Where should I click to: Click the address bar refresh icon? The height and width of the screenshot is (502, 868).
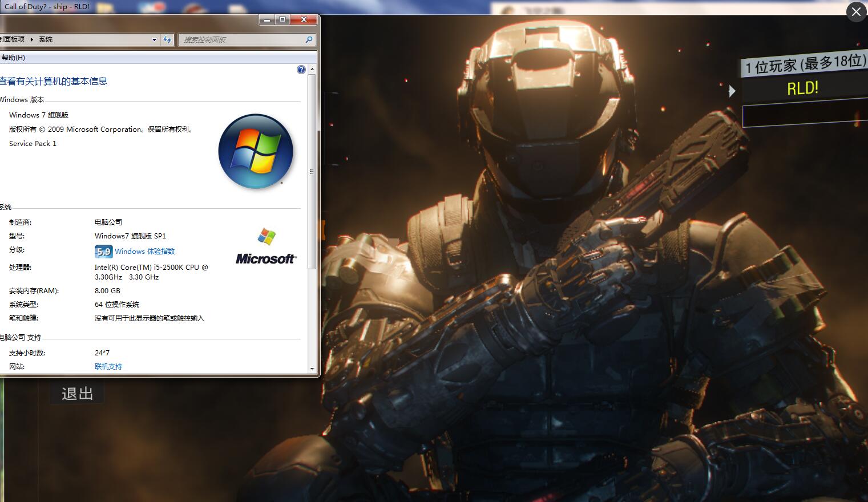(x=167, y=39)
